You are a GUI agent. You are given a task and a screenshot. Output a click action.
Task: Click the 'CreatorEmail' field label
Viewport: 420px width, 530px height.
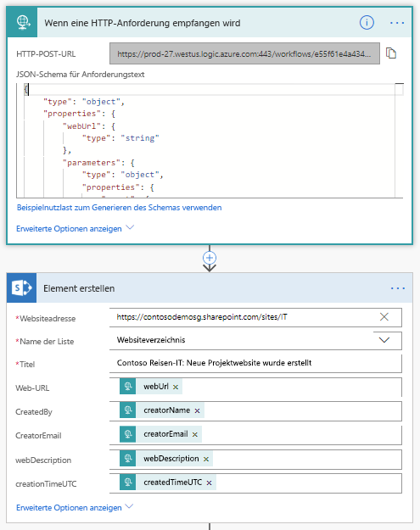pyautogui.click(x=38, y=436)
